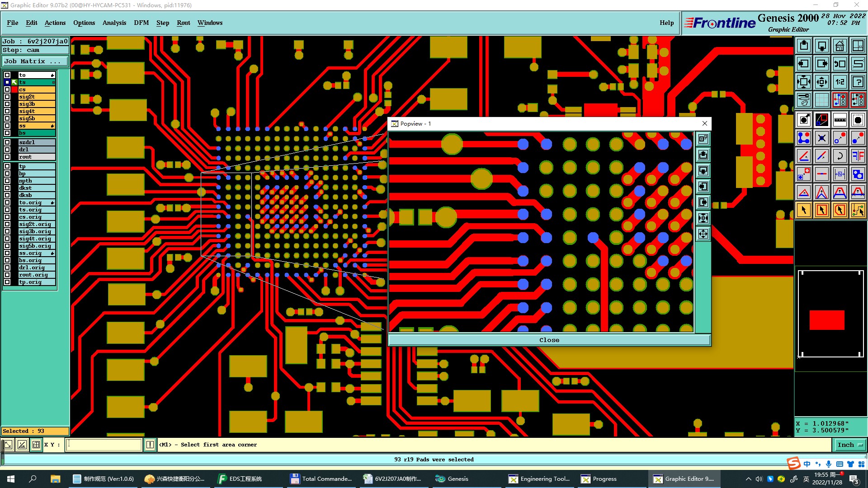Screen dimensions: 868x488
Task: Click the mirror feature tool icon
Action: [x=858, y=156]
